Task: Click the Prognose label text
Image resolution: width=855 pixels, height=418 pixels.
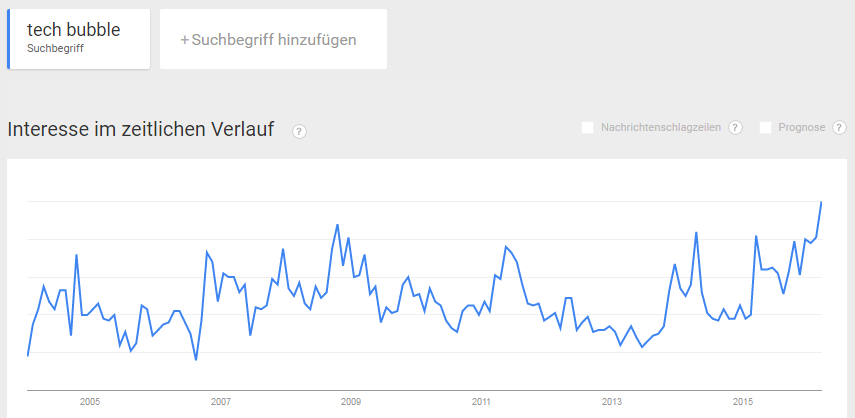Action: tap(802, 128)
